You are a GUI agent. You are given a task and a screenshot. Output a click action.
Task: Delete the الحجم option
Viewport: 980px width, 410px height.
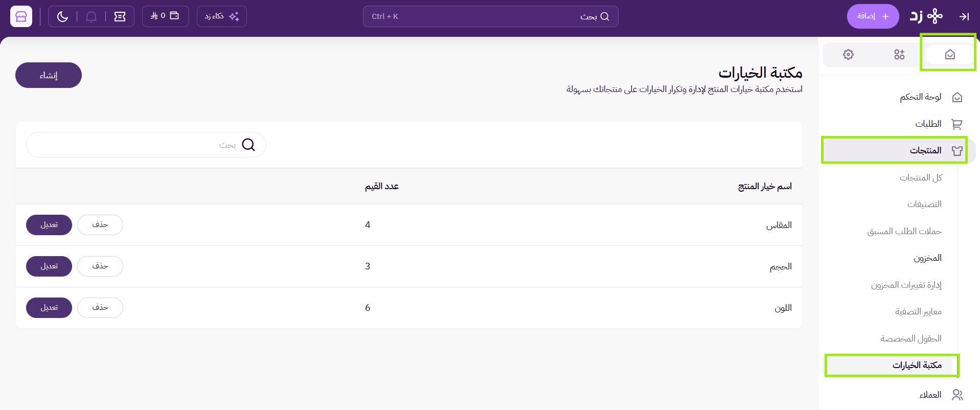pyautogui.click(x=100, y=266)
